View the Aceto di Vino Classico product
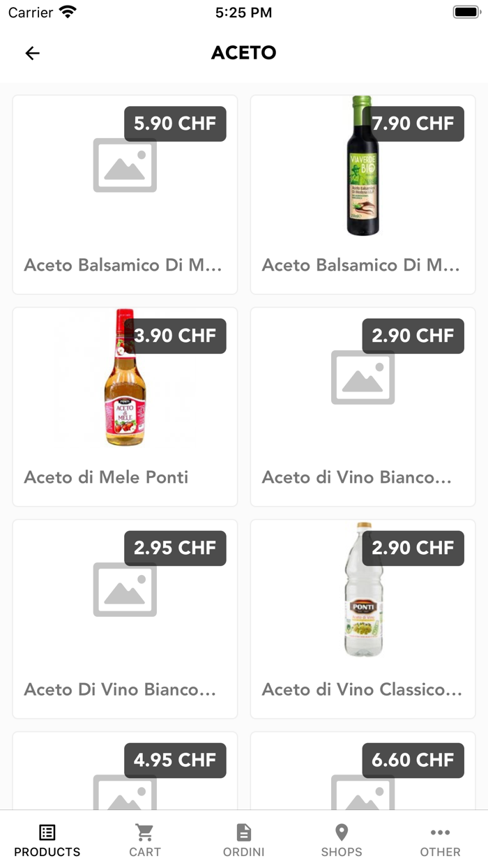This screenshot has width=488, height=868. [363, 618]
